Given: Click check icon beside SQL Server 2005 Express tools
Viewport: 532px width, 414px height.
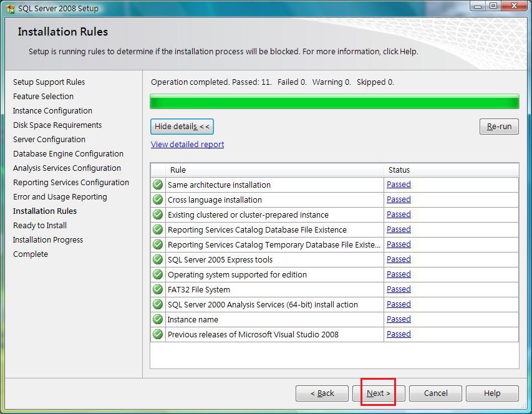Looking at the screenshot, I should click(x=158, y=259).
